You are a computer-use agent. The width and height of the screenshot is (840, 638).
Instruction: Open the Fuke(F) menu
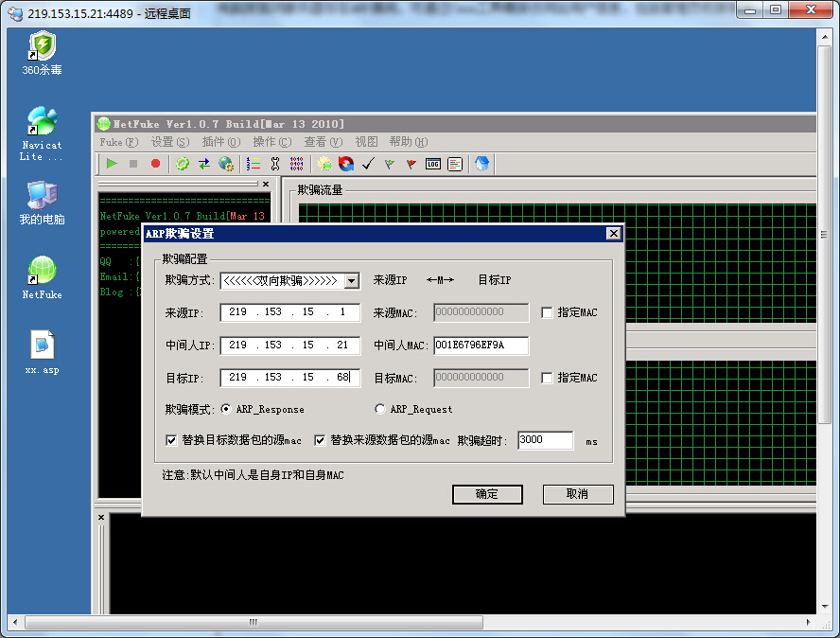pos(118,142)
